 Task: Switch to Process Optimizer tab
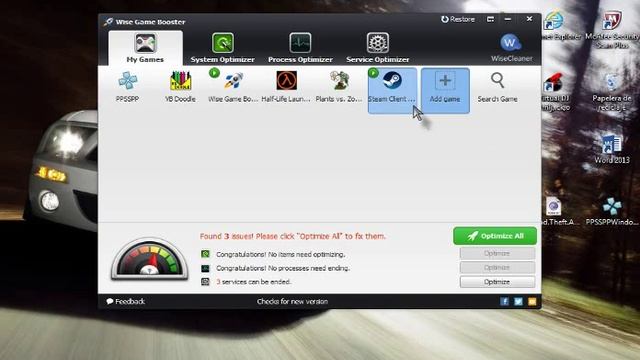[300, 48]
